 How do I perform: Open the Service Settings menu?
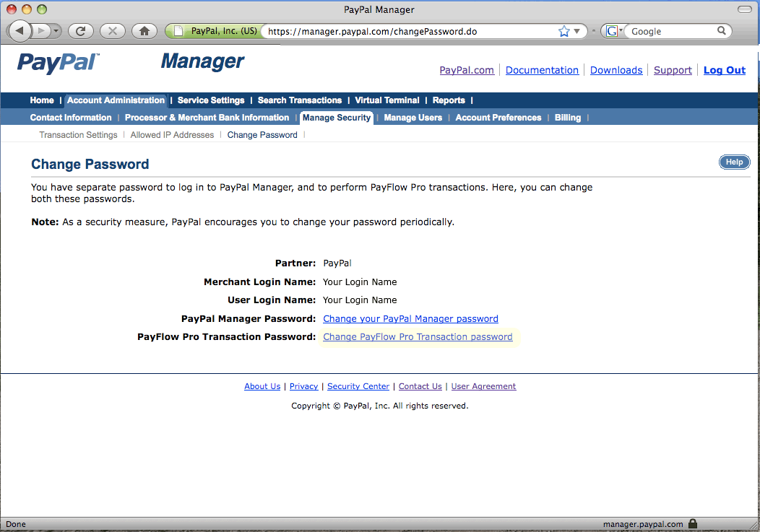pos(211,100)
